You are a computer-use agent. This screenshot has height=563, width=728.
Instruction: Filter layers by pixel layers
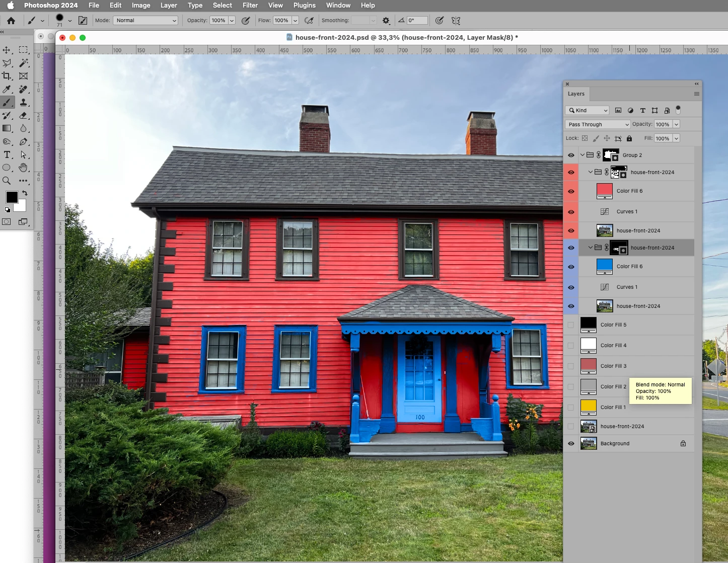coord(618,110)
